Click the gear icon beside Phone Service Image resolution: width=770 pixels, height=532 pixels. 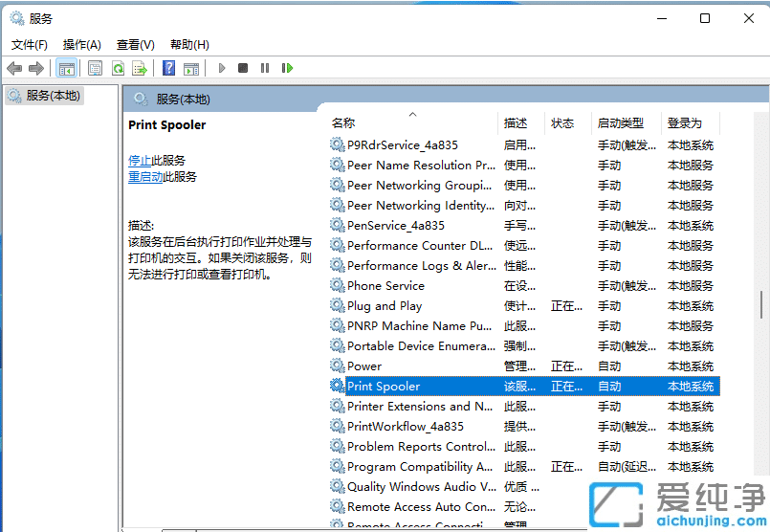coord(337,285)
